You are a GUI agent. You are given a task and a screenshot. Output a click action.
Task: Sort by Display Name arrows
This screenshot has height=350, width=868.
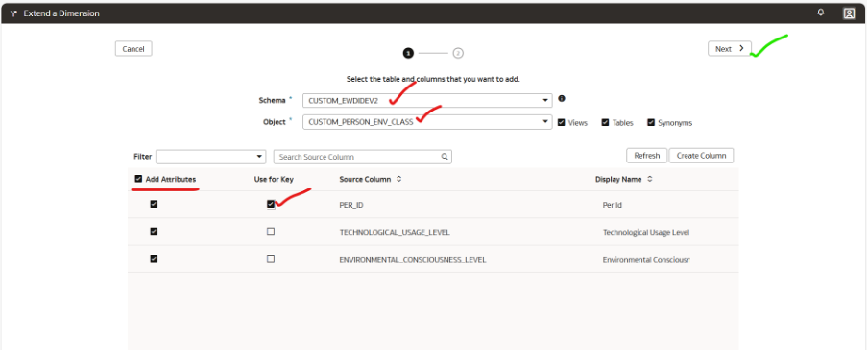(x=650, y=179)
